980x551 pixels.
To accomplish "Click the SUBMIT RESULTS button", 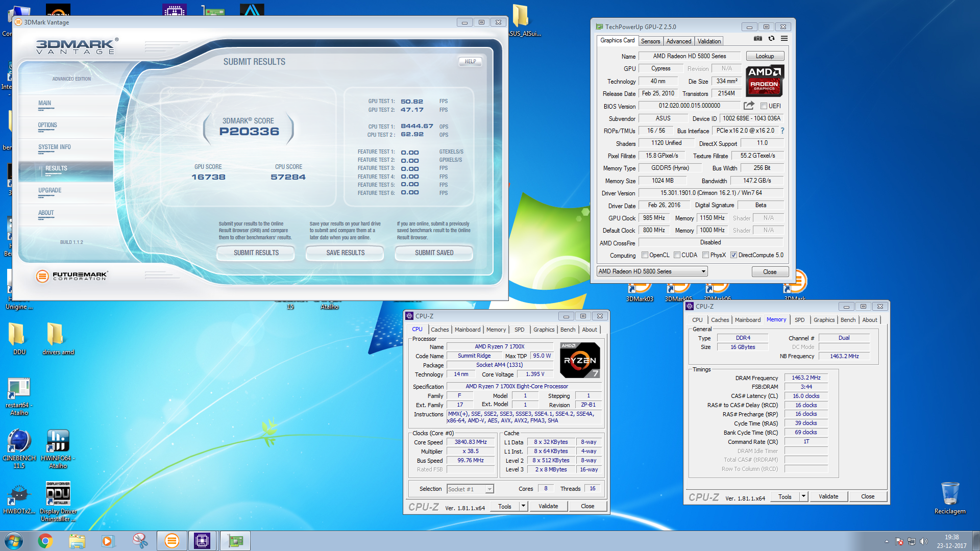I will coord(256,253).
